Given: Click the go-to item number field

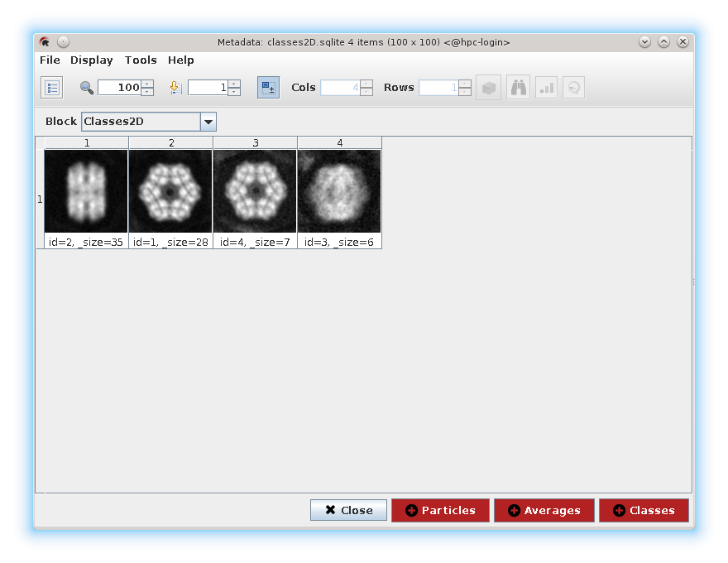Looking at the screenshot, I should pyautogui.click(x=208, y=87).
